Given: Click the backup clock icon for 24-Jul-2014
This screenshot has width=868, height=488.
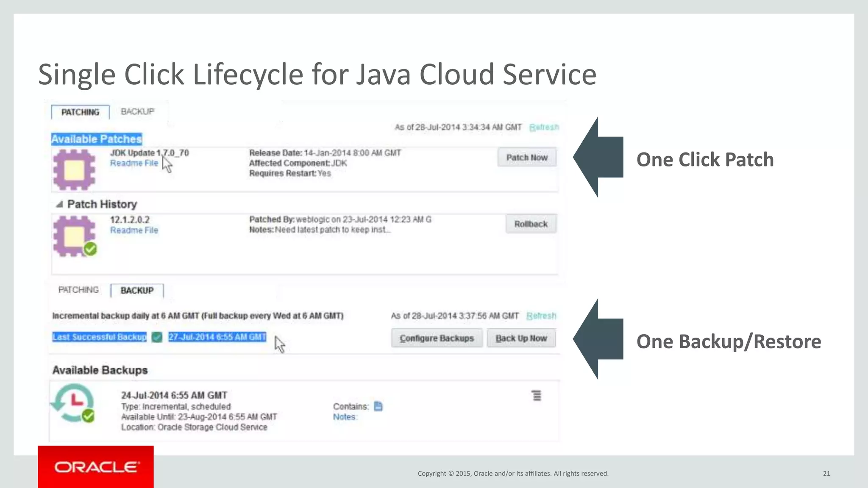Looking at the screenshot, I should coord(72,403).
